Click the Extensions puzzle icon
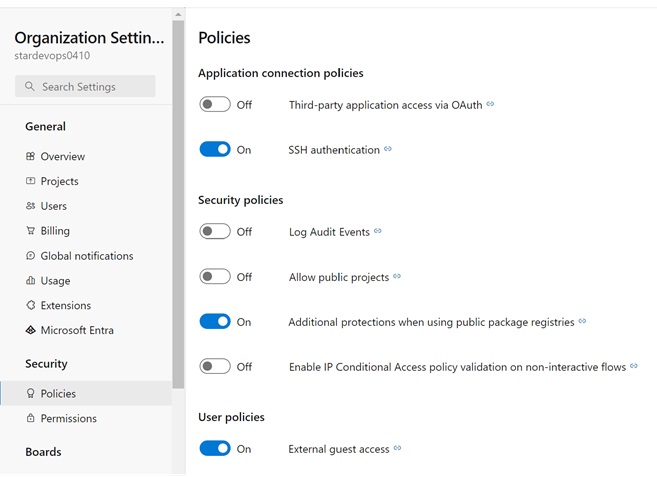657x477 pixels. (30, 305)
